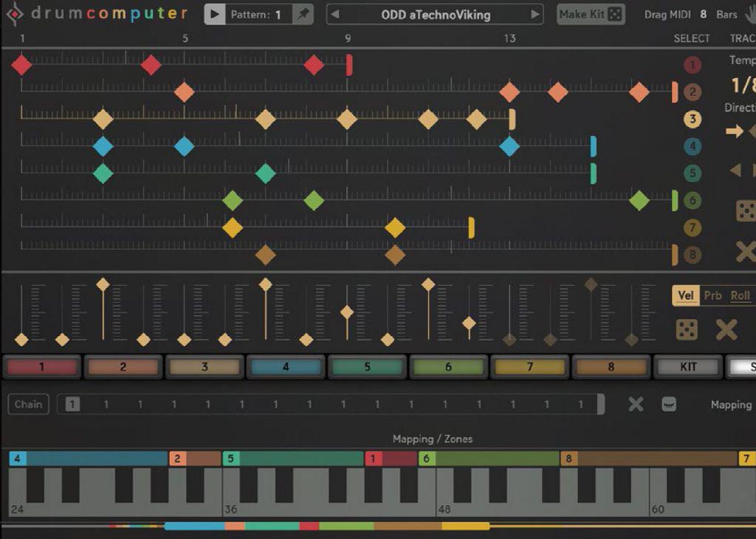Move track 1 red loop end marker
This screenshot has width=756, height=539.
[349, 64]
